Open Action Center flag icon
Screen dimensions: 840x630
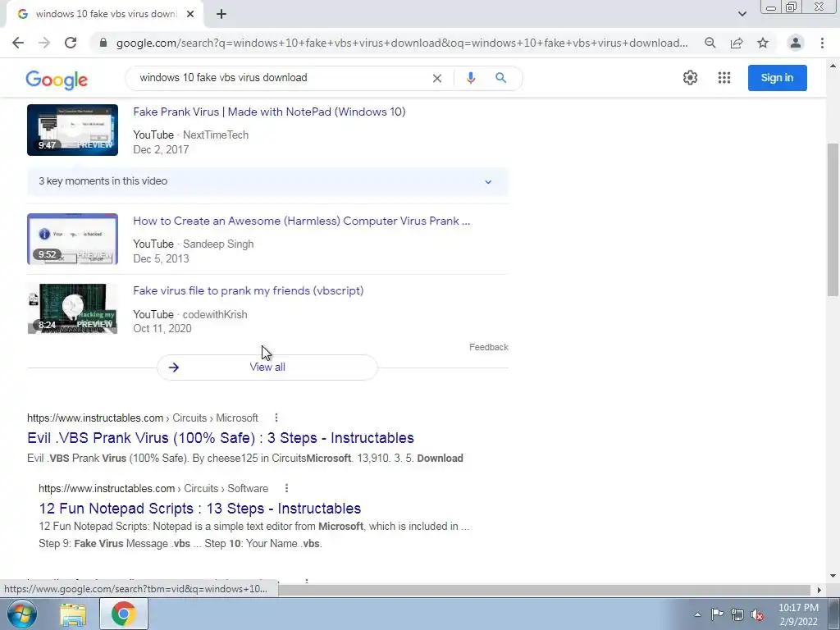click(717, 614)
